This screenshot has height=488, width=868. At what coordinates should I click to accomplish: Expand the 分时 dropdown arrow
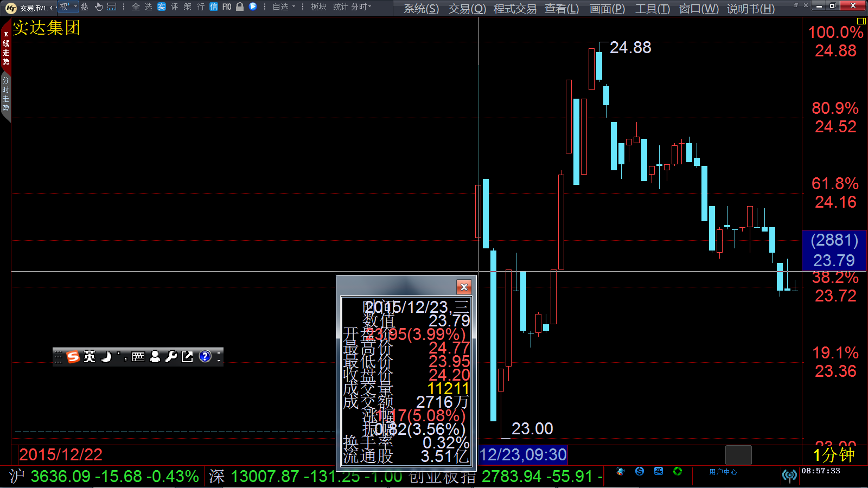[x=369, y=7]
